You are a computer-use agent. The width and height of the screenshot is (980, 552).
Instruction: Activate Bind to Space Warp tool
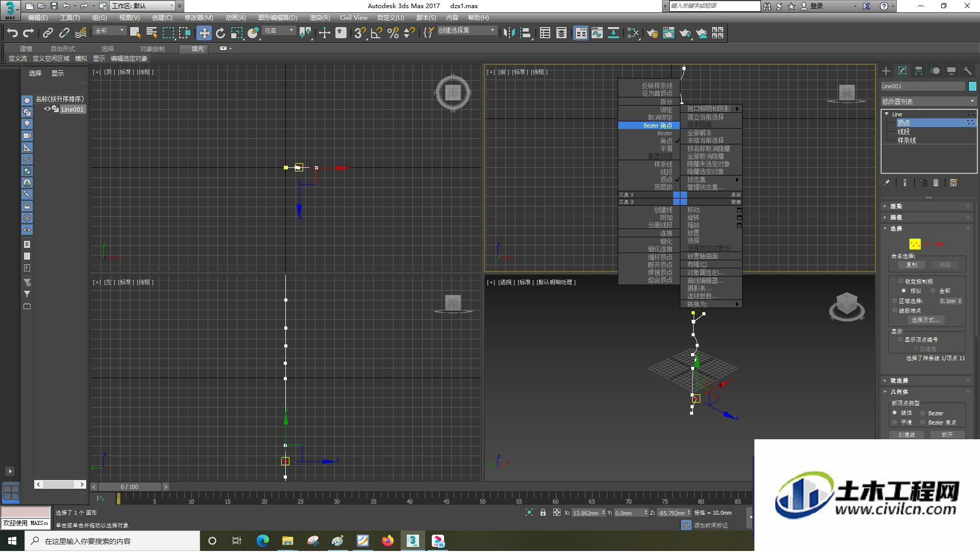coord(81,33)
